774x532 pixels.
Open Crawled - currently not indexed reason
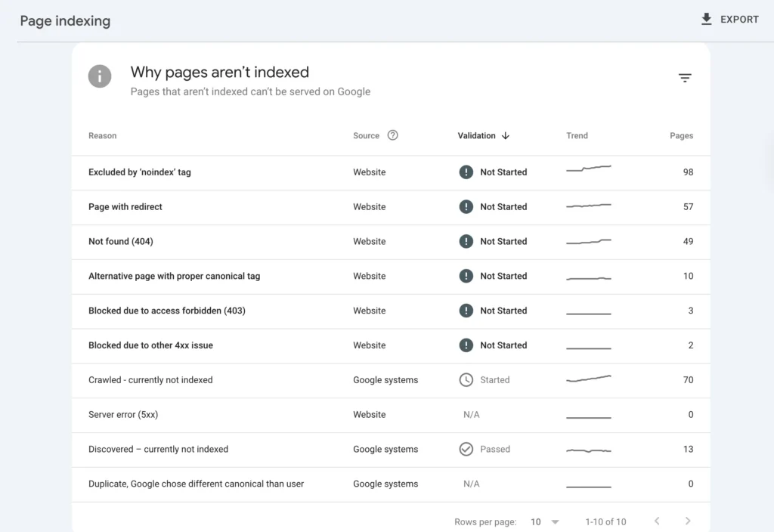pyautogui.click(x=150, y=380)
